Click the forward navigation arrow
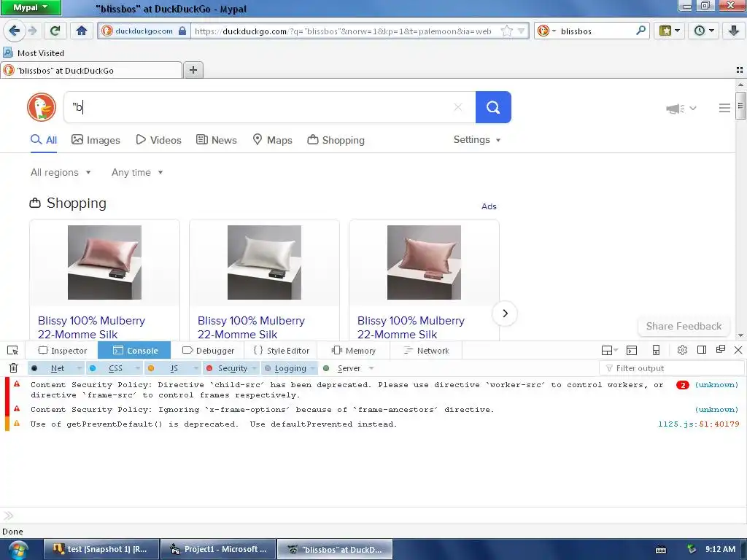This screenshot has width=747, height=560. point(33,31)
